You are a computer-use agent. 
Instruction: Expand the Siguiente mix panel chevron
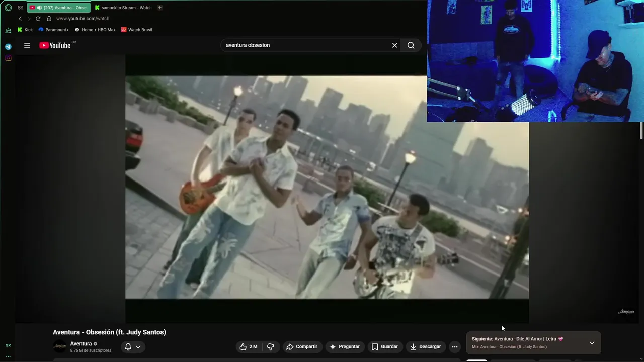pos(592,343)
